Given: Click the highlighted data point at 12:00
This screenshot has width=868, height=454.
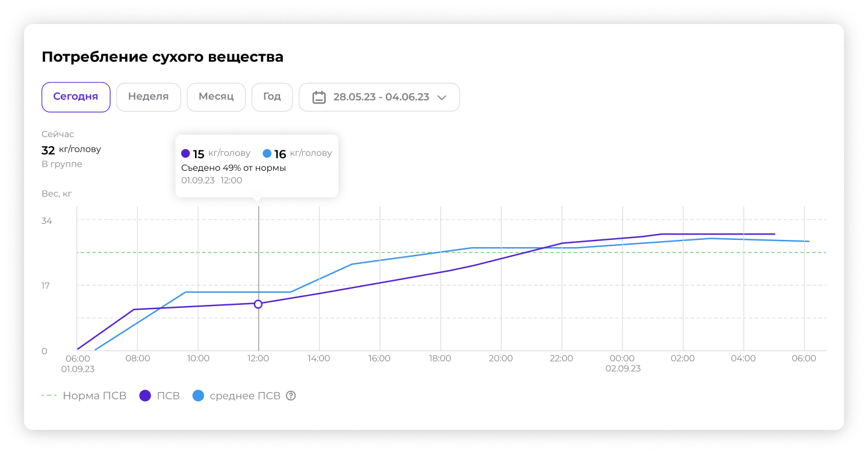Looking at the screenshot, I should (258, 304).
